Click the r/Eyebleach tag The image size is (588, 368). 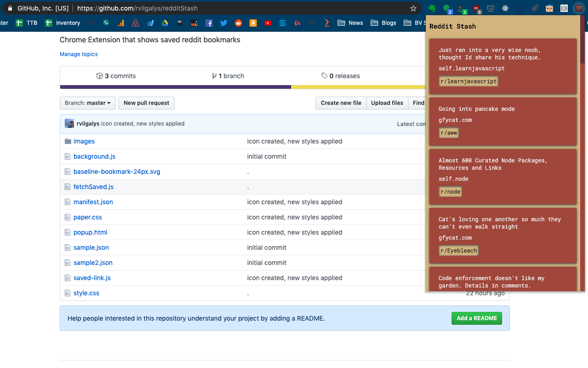coord(458,251)
